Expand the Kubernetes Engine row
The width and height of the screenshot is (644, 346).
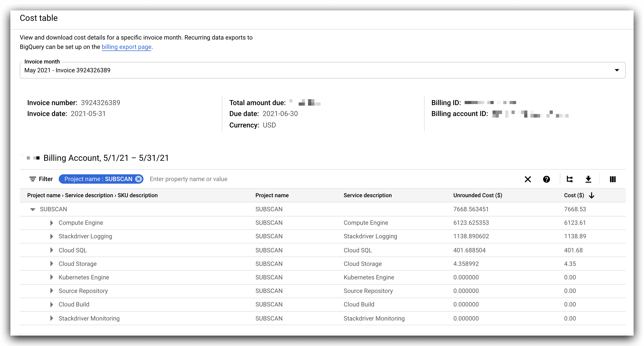[51, 277]
